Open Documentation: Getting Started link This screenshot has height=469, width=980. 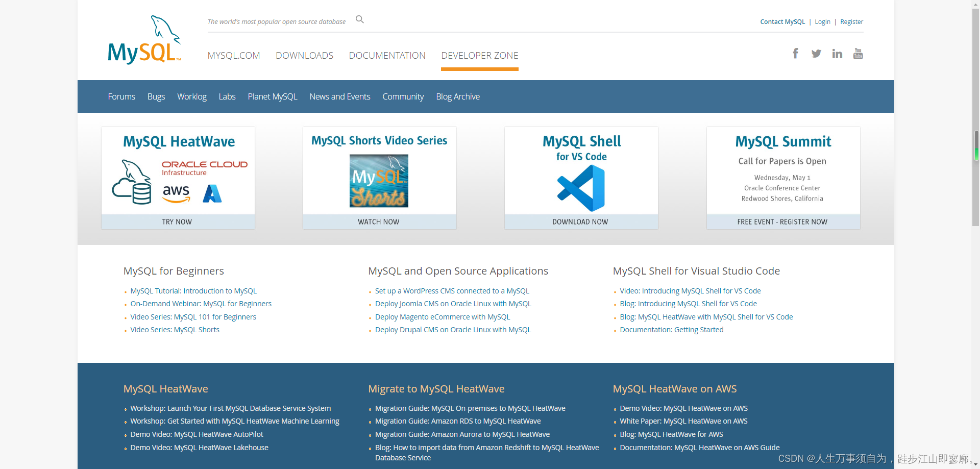point(672,330)
